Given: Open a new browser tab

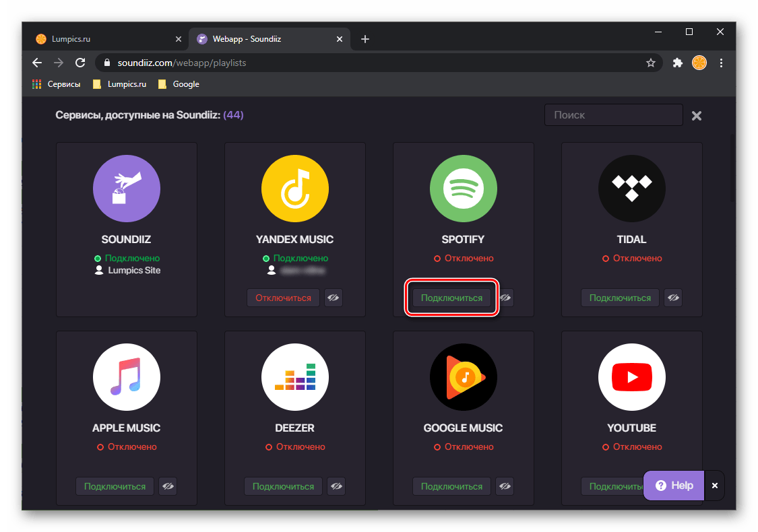Looking at the screenshot, I should [365, 39].
